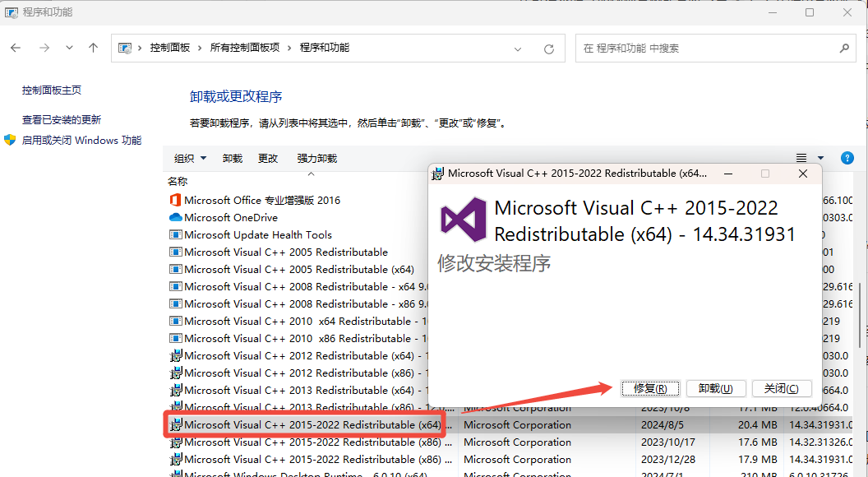Click 程序和功能 breadcrumb
Screen dimensions: 868x477
(325, 48)
